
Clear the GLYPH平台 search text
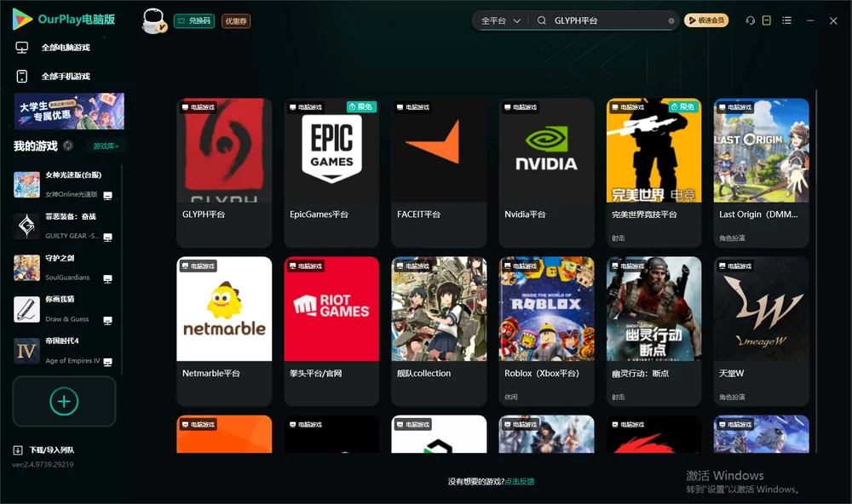(671, 20)
